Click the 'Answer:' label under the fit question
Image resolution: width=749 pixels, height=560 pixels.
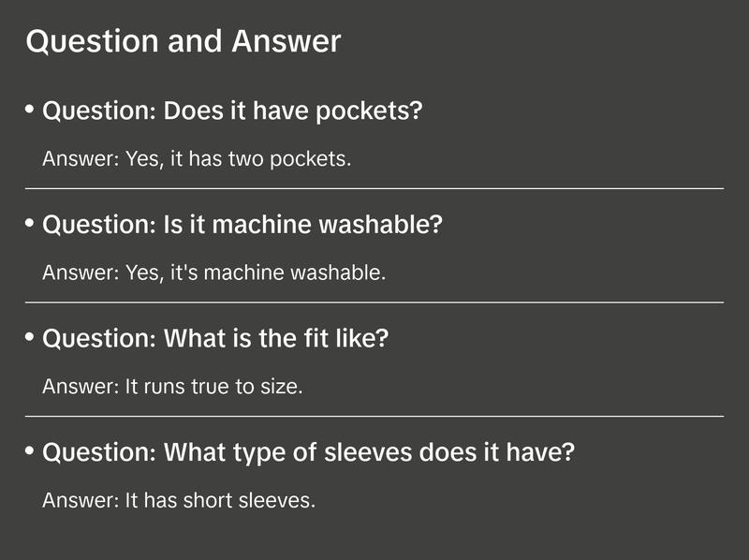pyautogui.click(x=81, y=387)
